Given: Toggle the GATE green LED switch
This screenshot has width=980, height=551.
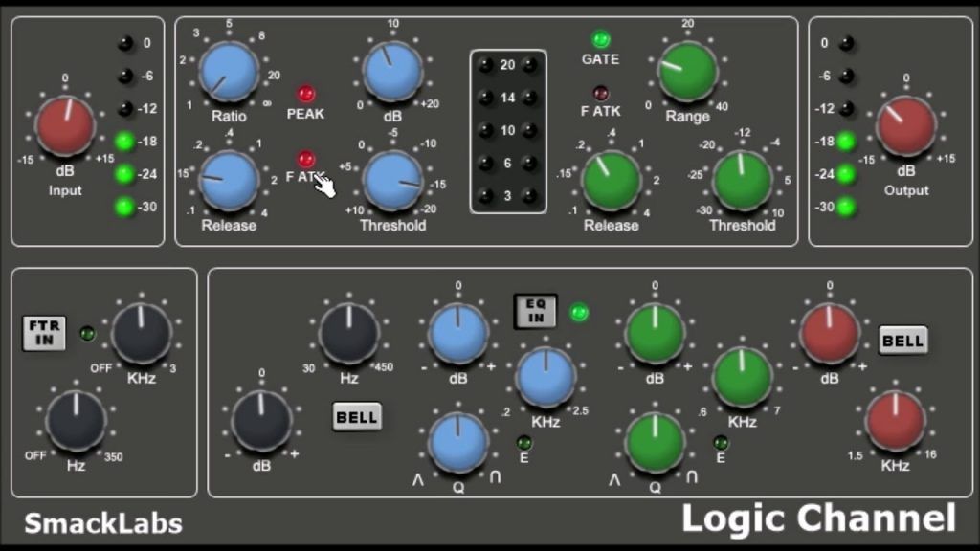Looking at the screenshot, I should point(600,39).
